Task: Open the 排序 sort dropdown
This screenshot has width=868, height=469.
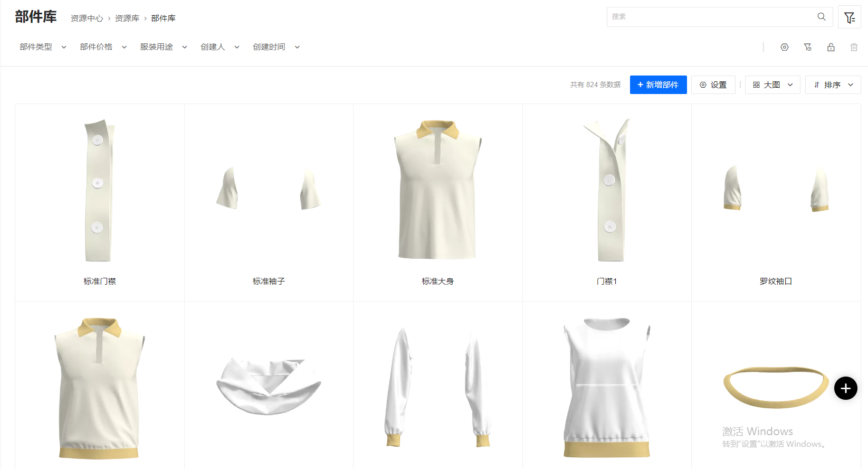Action: pos(833,85)
